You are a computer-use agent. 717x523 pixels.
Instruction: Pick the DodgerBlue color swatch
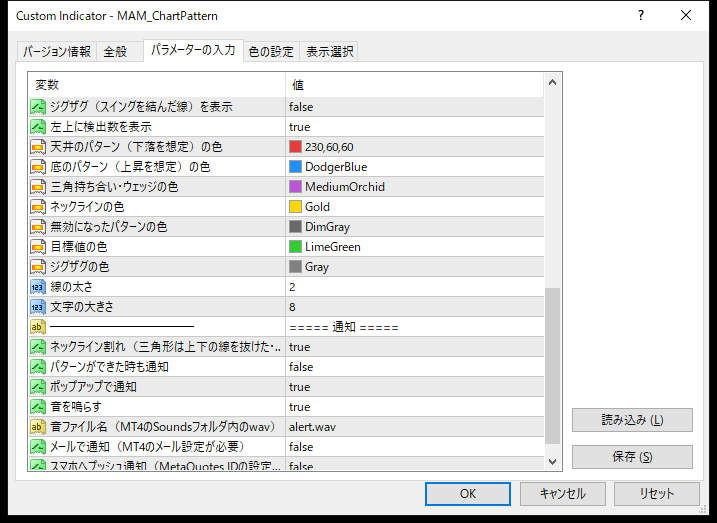(295, 167)
